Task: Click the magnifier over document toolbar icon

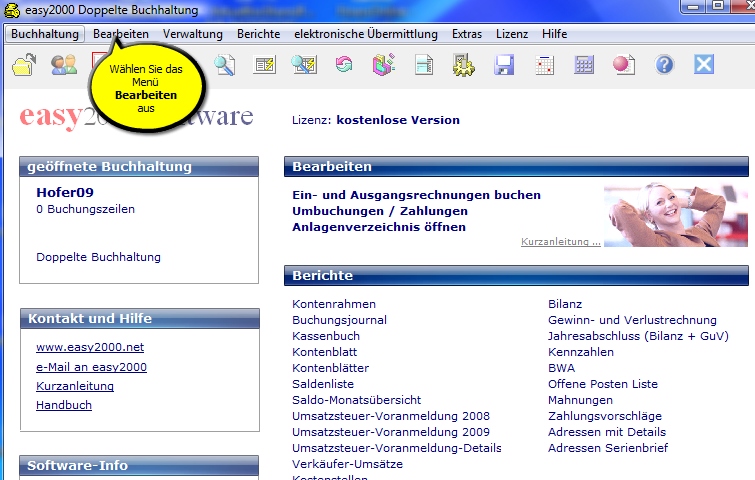Action: click(x=225, y=65)
